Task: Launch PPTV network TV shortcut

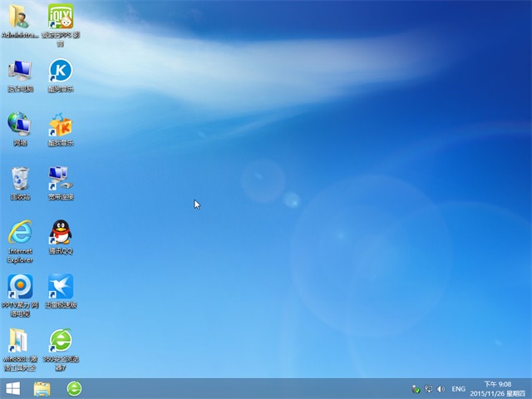Action: tap(20, 287)
